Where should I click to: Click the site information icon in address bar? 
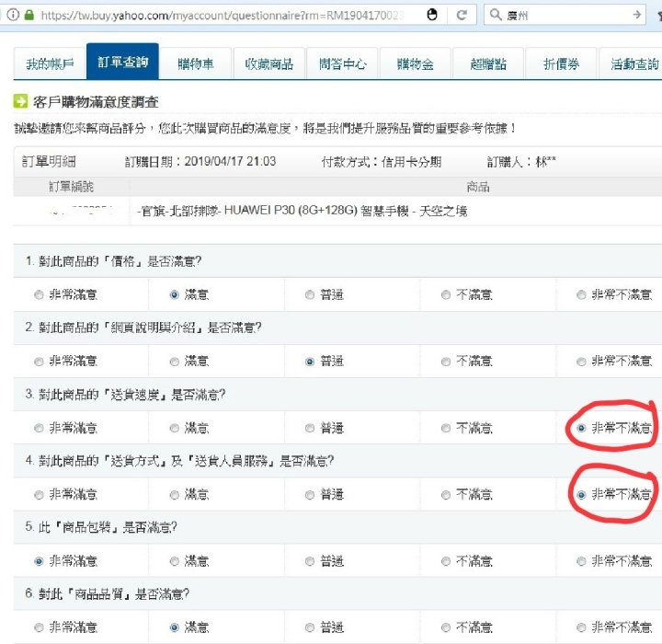[13, 16]
